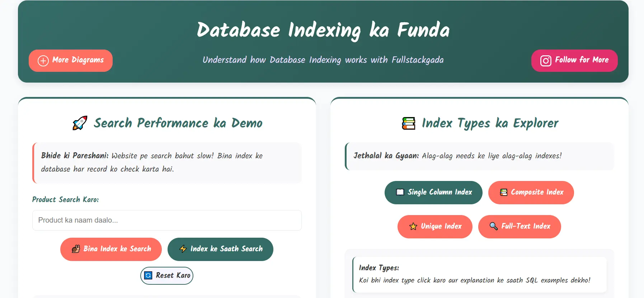Screen dimensions: 644x298
Task: Click the magnifying glass icon on Full-Text Index
Action: tap(494, 226)
